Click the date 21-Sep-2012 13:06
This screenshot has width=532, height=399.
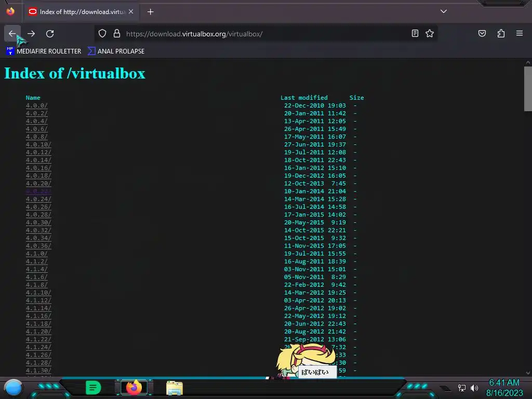315,340
